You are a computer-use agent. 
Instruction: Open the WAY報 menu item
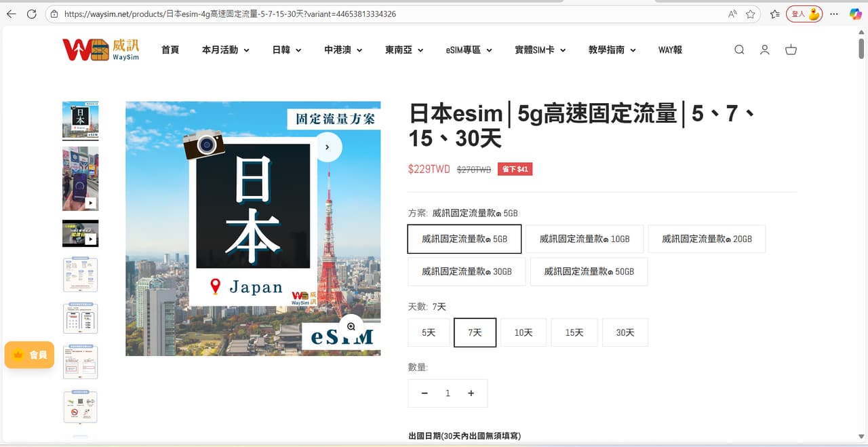[x=670, y=50]
